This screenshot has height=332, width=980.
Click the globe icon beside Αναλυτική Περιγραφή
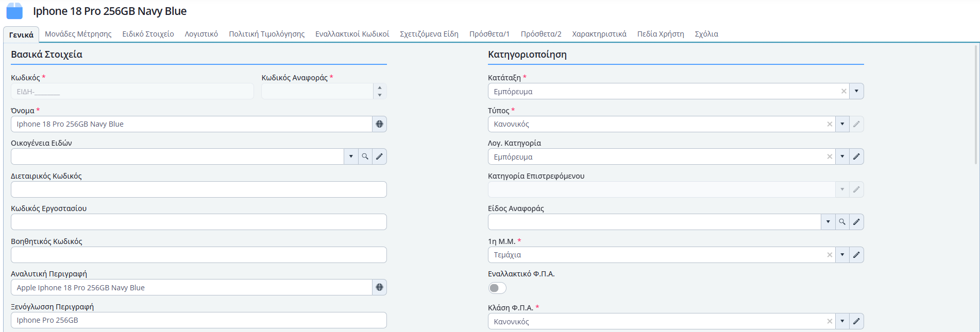coord(379,287)
